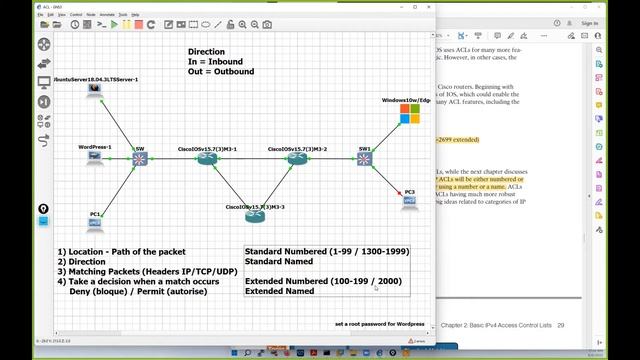The image size is (640, 360).
Task: Select the CiscoIOSv15.7(3)M3-2 router node
Action: click(297, 158)
